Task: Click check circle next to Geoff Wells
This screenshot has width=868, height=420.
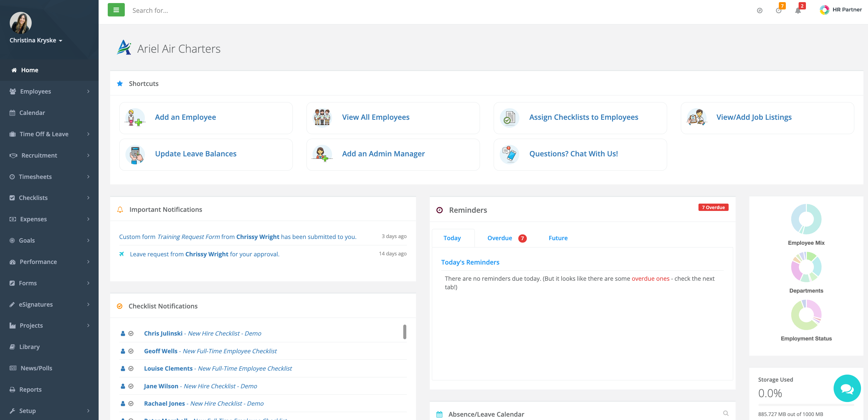Action: [131, 351]
